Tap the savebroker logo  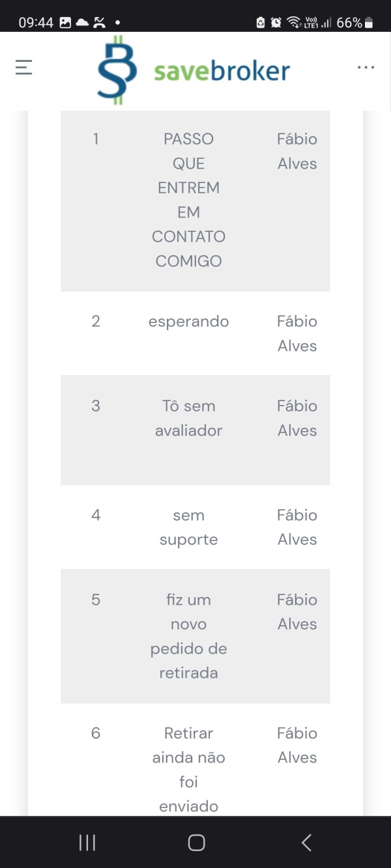pos(194,70)
